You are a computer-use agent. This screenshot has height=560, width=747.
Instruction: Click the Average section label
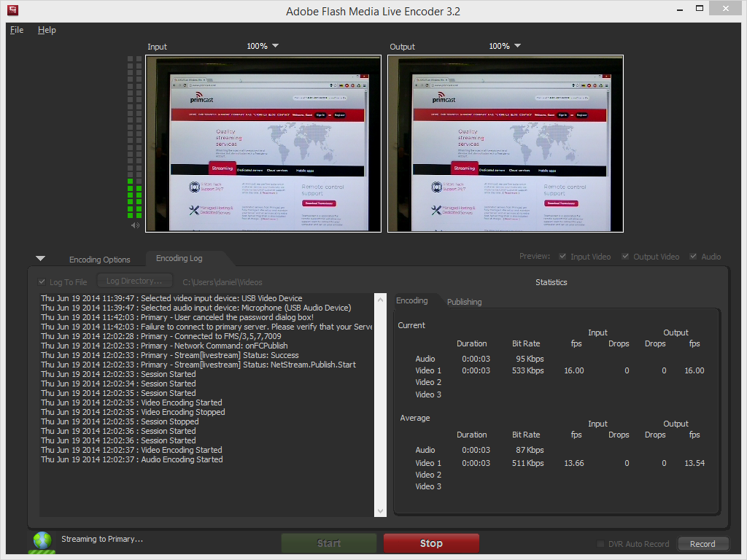[x=415, y=418]
